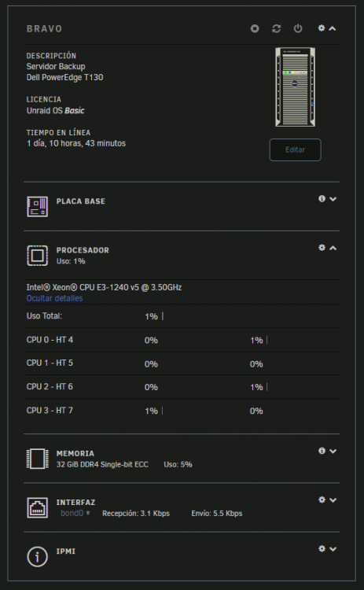Open the Procesador settings gear
364x590 pixels.
coord(322,247)
